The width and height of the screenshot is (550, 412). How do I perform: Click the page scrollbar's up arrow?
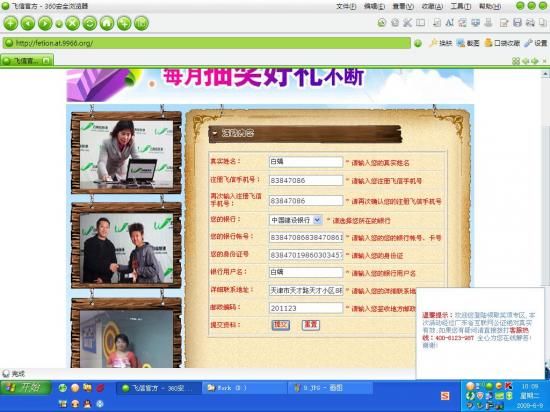pos(545,74)
